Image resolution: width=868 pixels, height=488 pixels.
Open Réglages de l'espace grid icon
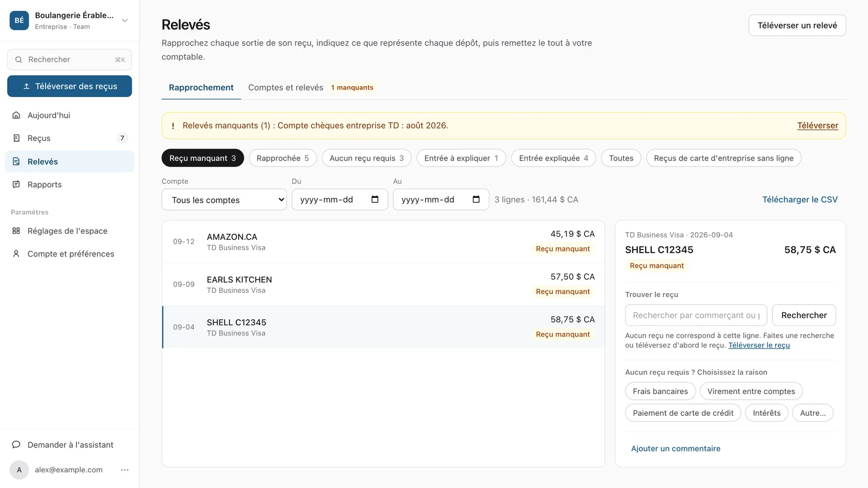[x=16, y=231]
